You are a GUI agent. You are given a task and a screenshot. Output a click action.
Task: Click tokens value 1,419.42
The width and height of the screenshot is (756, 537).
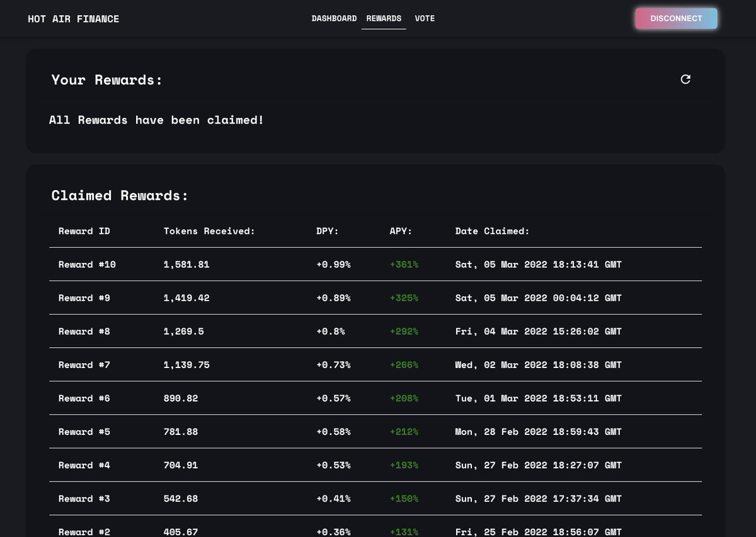186,298
